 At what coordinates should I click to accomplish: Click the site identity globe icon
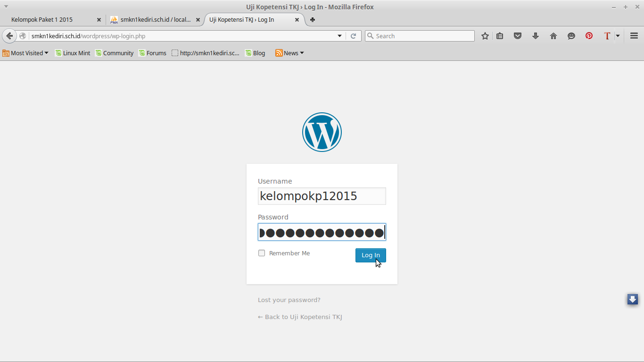pos(23,36)
